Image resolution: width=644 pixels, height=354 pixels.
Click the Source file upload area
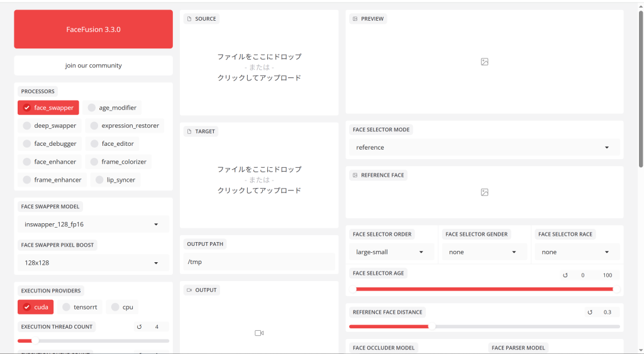[x=259, y=67]
